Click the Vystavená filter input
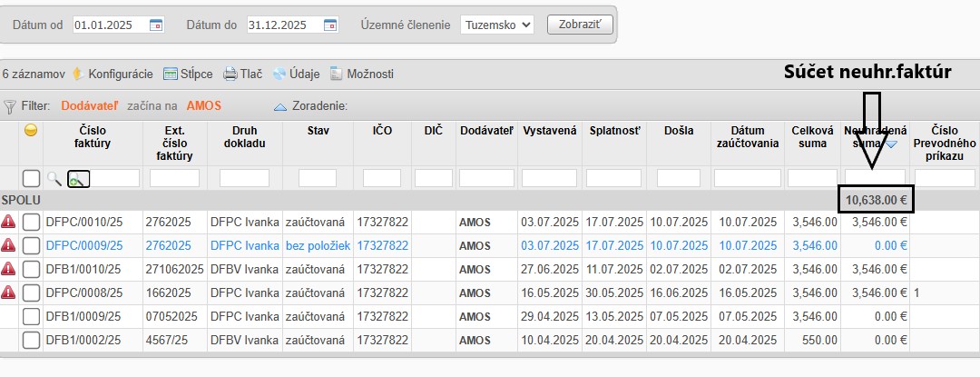 pyautogui.click(x=549, y=178)
